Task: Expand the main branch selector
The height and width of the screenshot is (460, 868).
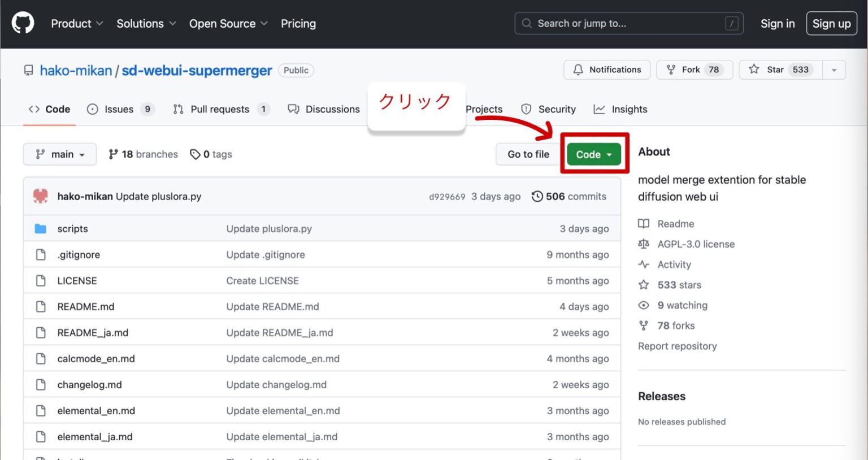Action: pyautogui.click(x=59, y=154)
